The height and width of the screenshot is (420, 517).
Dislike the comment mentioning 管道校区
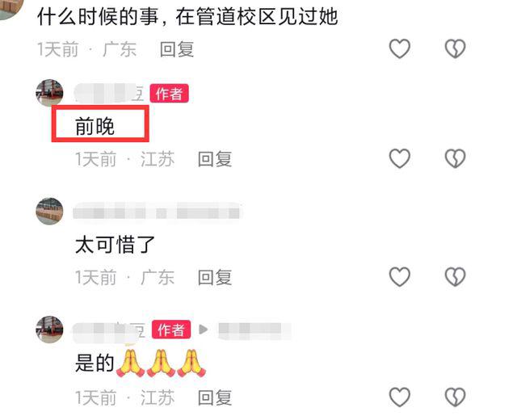click(455, 48)
